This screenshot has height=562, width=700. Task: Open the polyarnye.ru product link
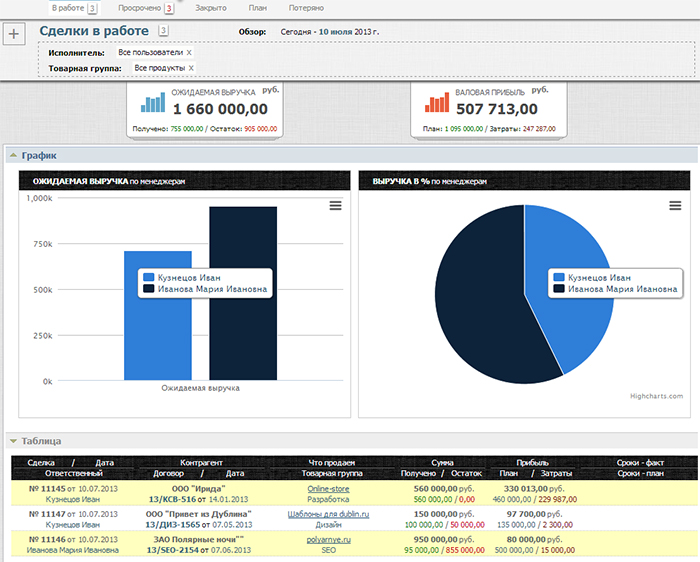click(x=329, y=540)
